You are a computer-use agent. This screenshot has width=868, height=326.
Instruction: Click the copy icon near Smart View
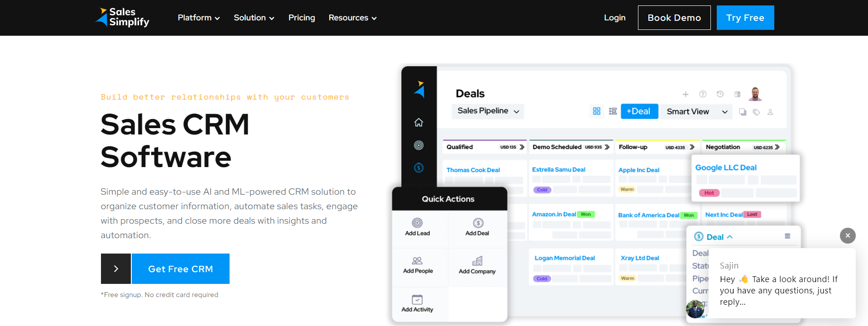[x=743, y=112]
